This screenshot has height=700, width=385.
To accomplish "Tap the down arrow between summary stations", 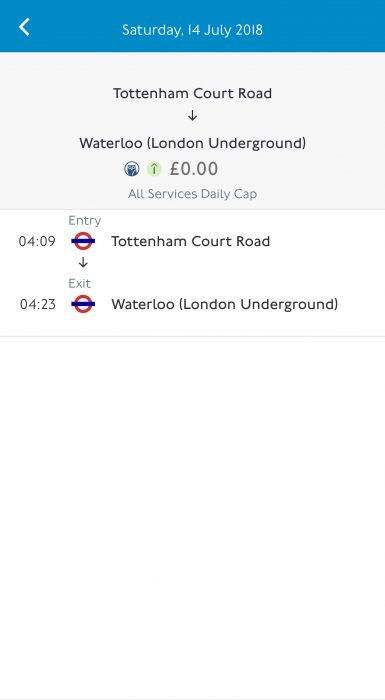I will point(192,116).
